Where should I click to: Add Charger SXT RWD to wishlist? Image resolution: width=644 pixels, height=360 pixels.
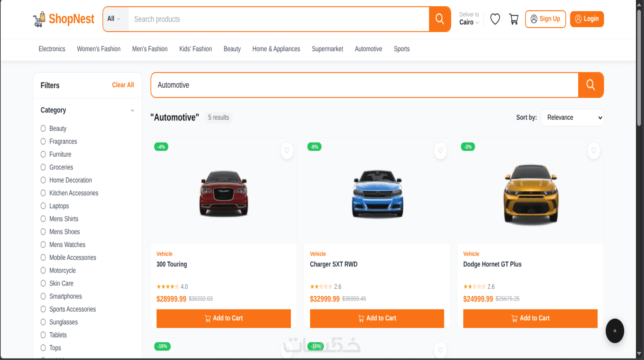(440, 151)
